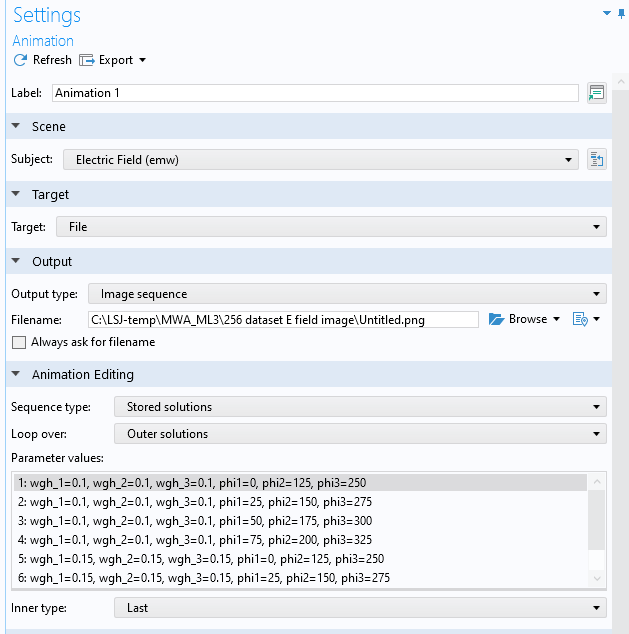Image resolution: width=629 pixels, height=634 pixels.
Task: Click the Export icon
Action: [x=86, y=60]
